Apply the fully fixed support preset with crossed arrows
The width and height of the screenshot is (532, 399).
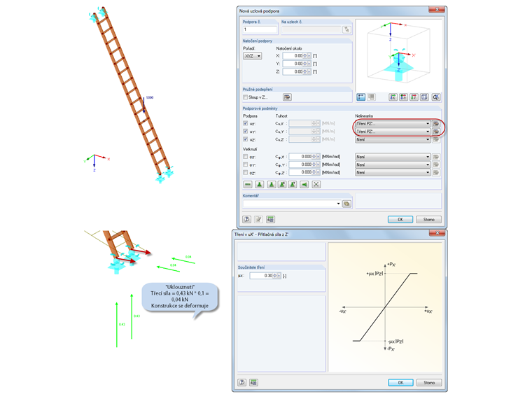click(316, 185)
